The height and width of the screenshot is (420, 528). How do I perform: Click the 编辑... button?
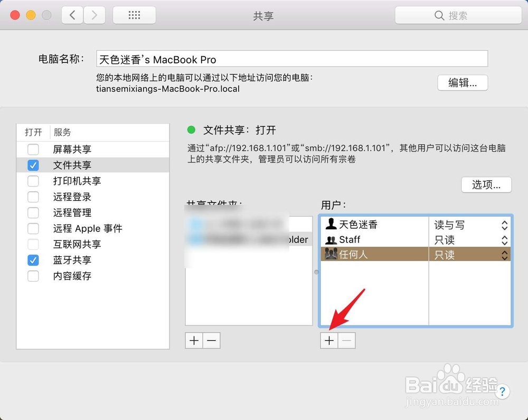pos(463,83)
